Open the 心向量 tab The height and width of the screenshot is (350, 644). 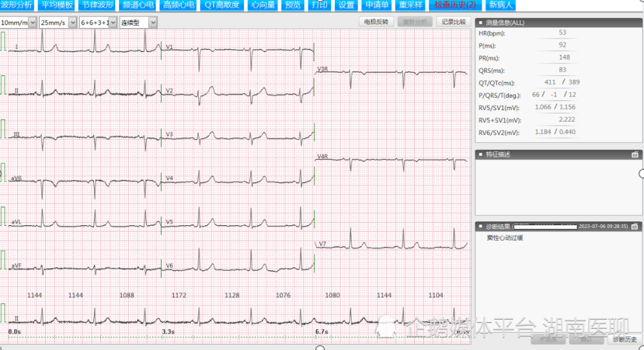point(263,5)
